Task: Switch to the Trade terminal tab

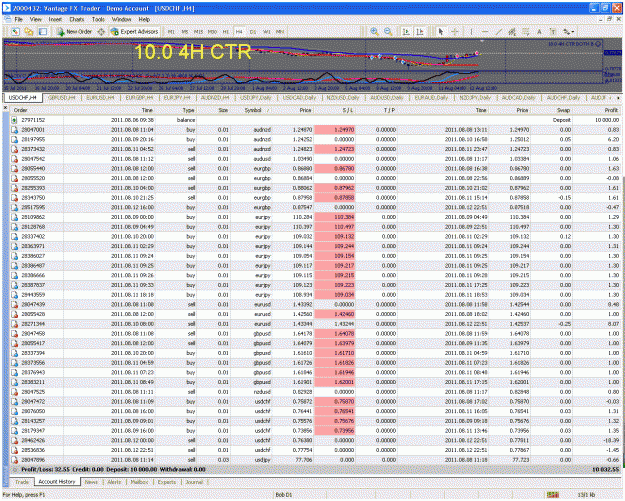Action: click(x=22, y=482)
